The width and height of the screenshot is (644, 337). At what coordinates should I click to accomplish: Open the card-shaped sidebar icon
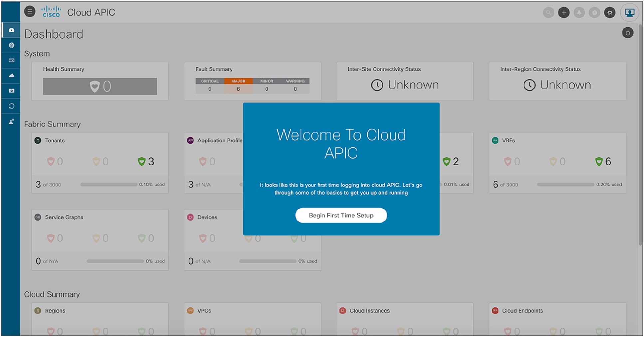(x=11, y=60)
